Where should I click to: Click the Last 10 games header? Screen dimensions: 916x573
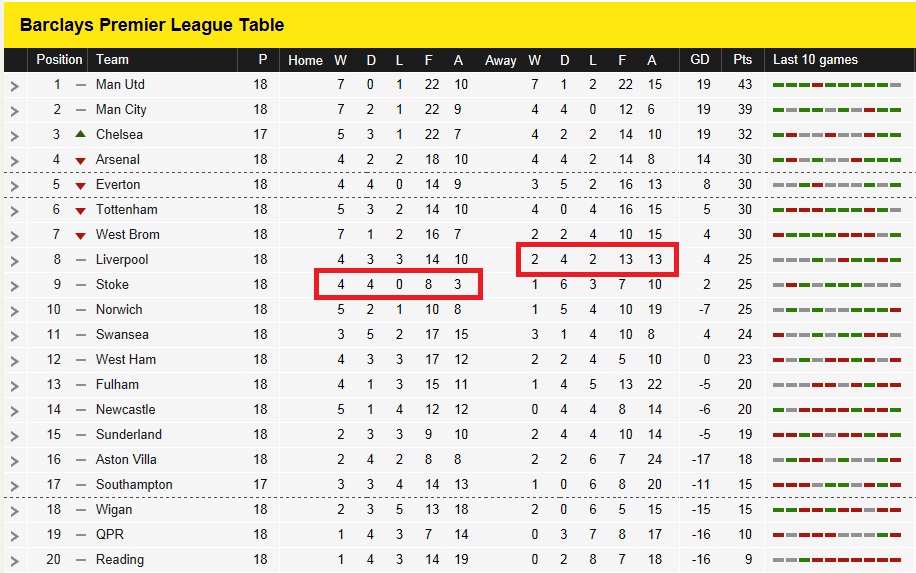815,60
